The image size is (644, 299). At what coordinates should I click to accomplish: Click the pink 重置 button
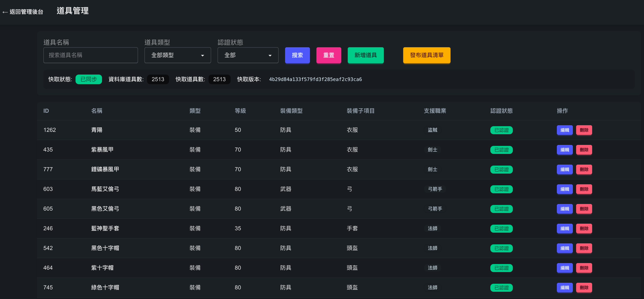(328, 55)
